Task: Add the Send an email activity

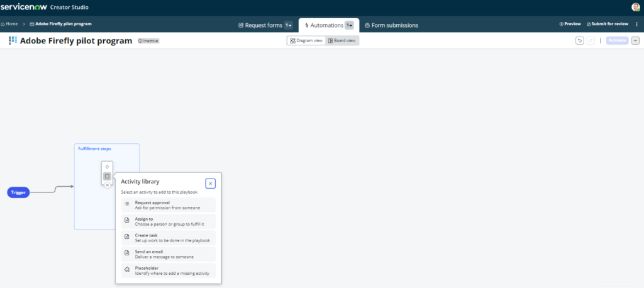Action: 168,254
